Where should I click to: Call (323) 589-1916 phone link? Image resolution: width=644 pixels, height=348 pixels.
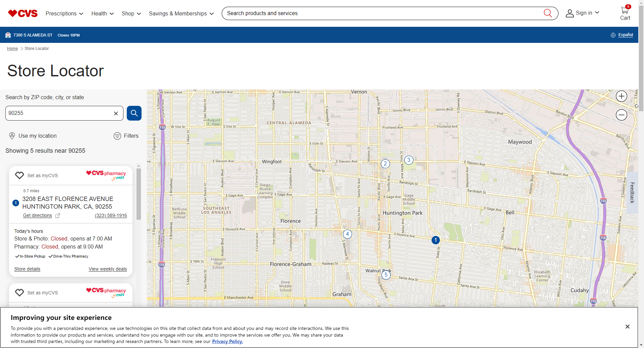[x=111, y=216]
